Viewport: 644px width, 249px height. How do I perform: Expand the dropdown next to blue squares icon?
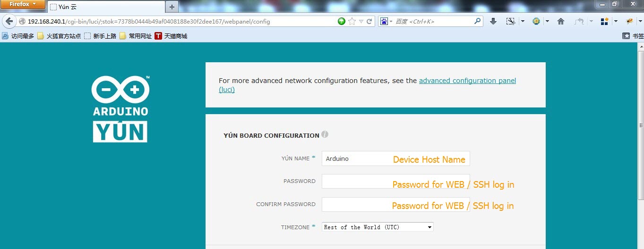click(616, 21)
